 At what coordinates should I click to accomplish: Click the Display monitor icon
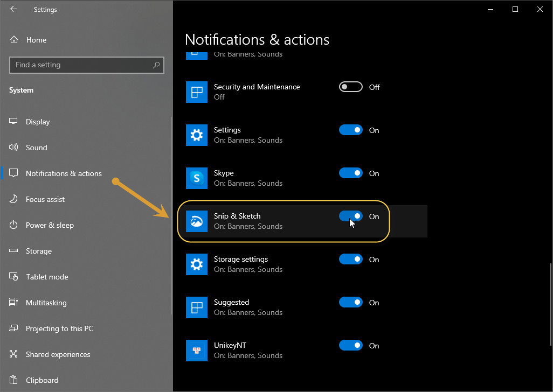[x=13, y=121]
